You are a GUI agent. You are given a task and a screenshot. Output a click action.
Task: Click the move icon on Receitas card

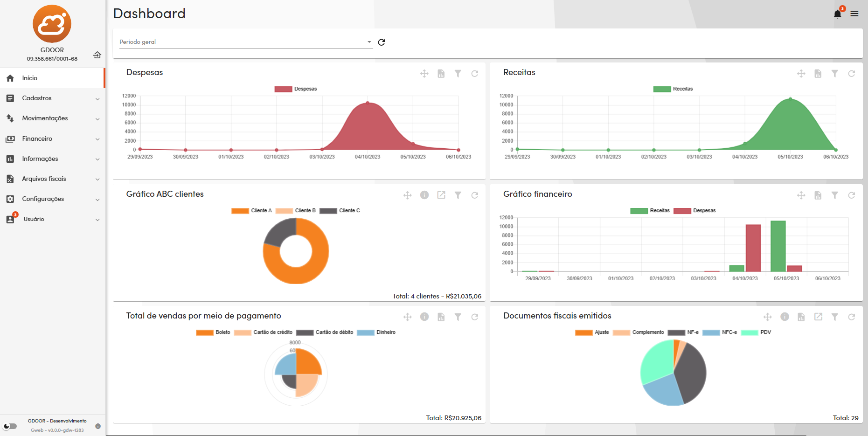801,74
